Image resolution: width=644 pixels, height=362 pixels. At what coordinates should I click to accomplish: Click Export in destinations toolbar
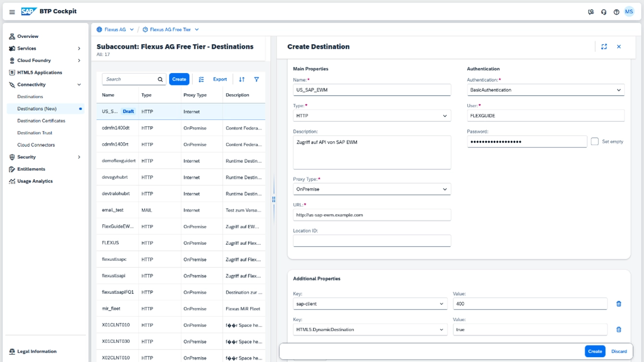(220, 79)
